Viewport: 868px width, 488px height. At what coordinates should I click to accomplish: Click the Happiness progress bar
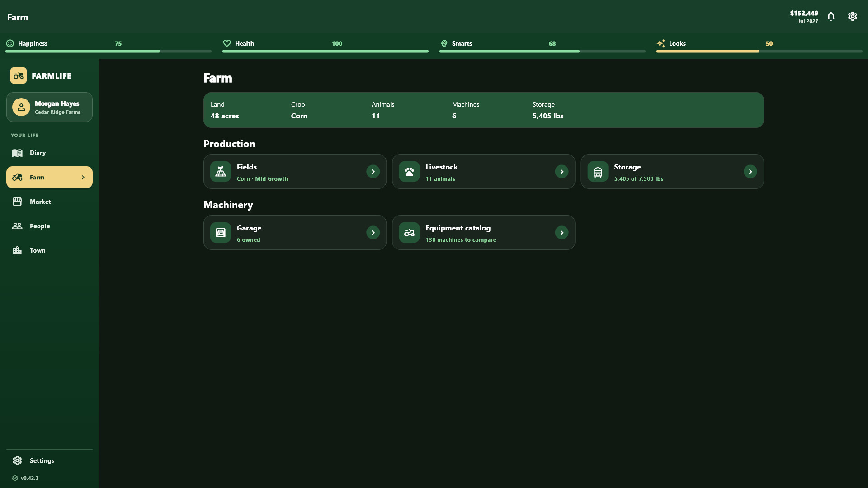click(108, 52)
